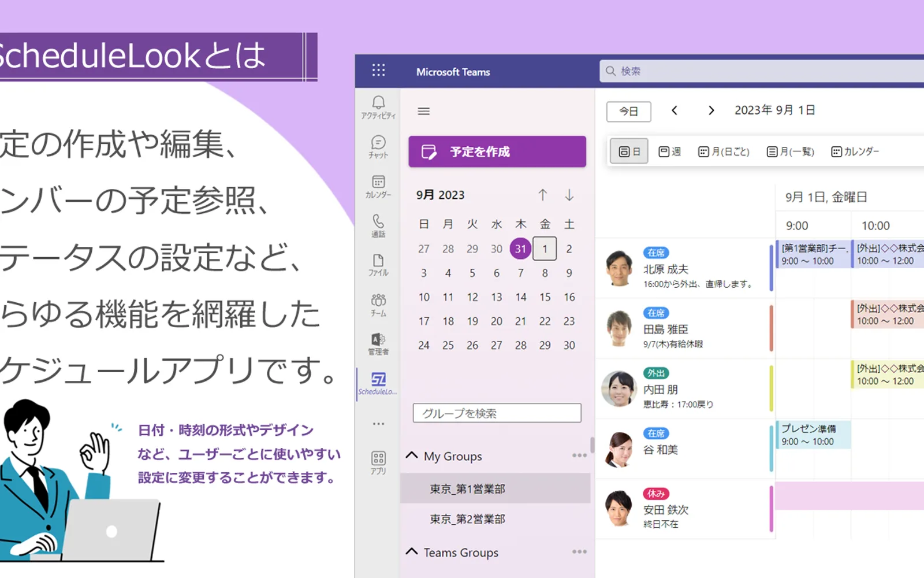This screenshot has width=924, height=578.
Task: Click the group list scrollbar
Action: (592, 445)
